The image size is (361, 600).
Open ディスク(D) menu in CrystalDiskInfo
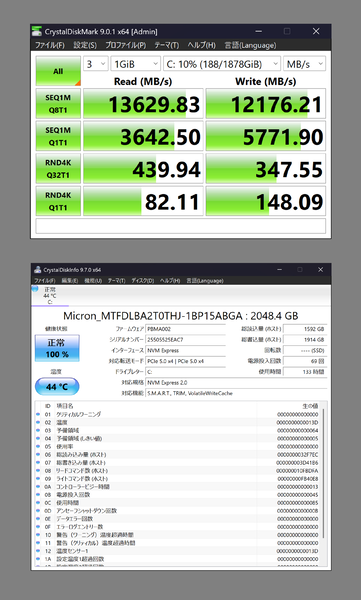tap(142, 280)
